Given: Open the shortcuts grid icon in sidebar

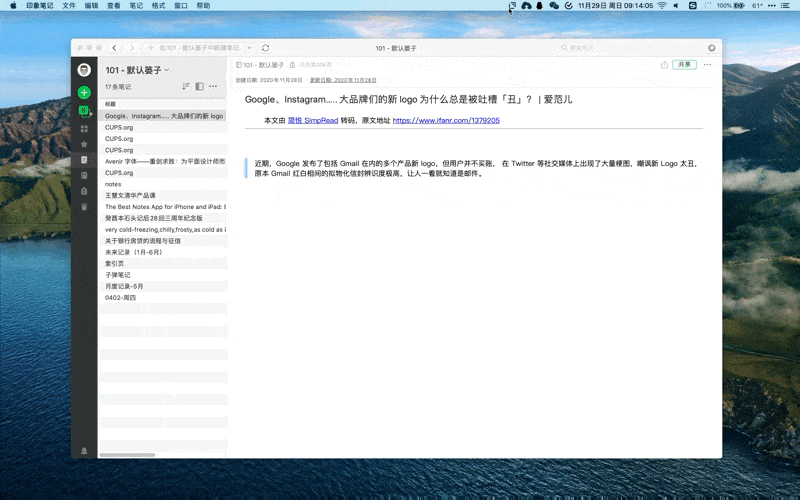Looking at the screenshot, I should click(x=84, y=129).
